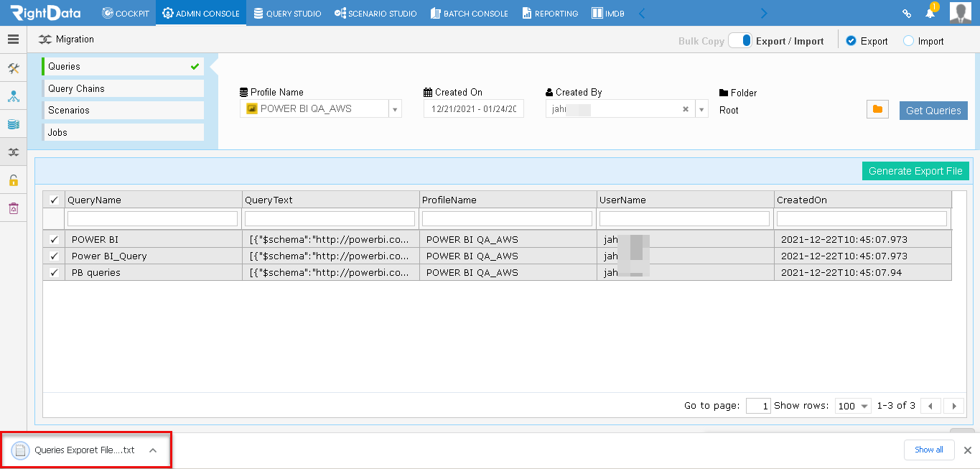The width and height of the screenshot is (980, 469).
Task: Open the database stack sidebar icon
Action: tap(13, 124)
